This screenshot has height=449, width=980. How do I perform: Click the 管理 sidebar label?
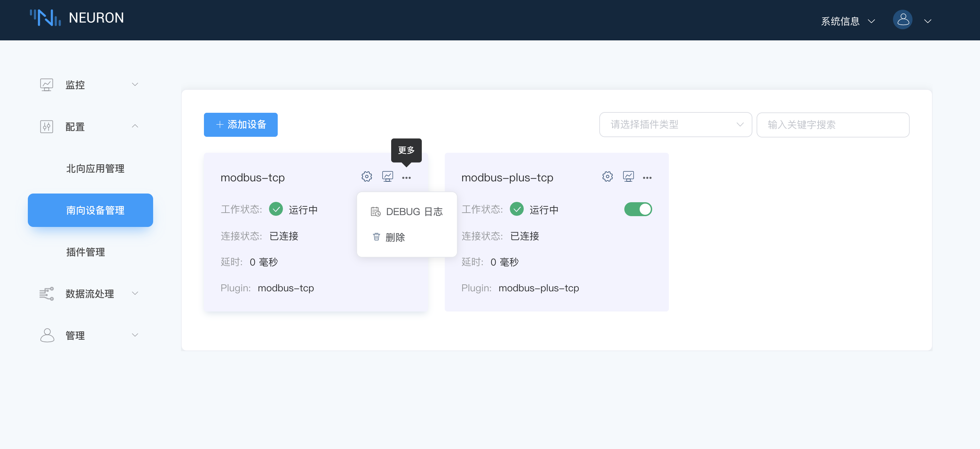75,335
